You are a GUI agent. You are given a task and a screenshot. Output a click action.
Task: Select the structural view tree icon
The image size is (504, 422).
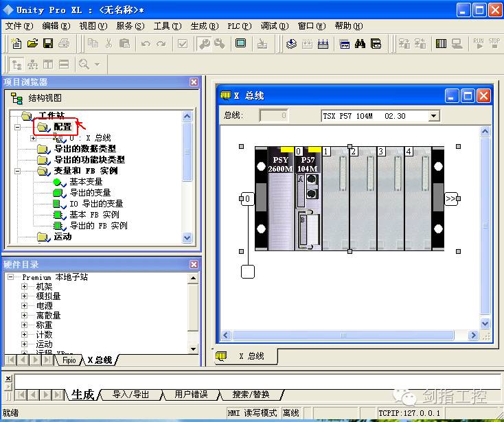16,65
